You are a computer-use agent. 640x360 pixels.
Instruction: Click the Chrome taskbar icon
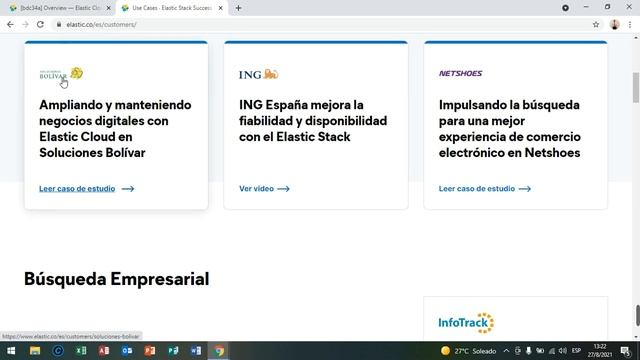219,351
